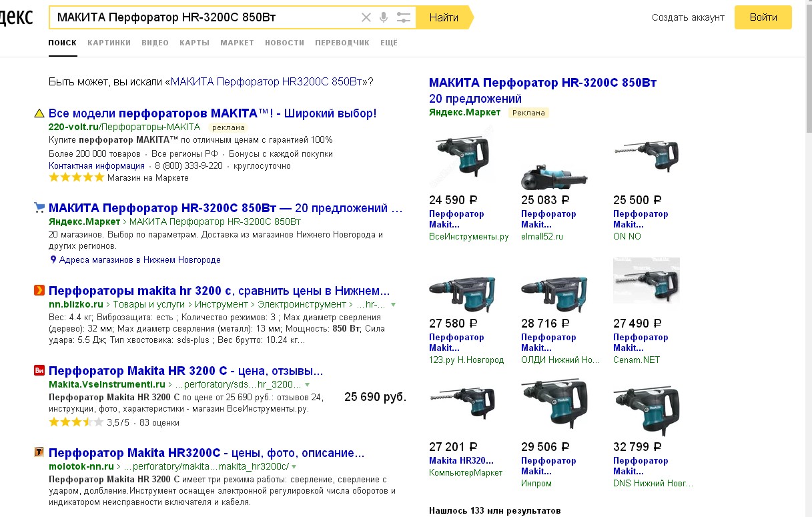Open the 27 490 ₽ product thumbnail

(x=647, y=281)
